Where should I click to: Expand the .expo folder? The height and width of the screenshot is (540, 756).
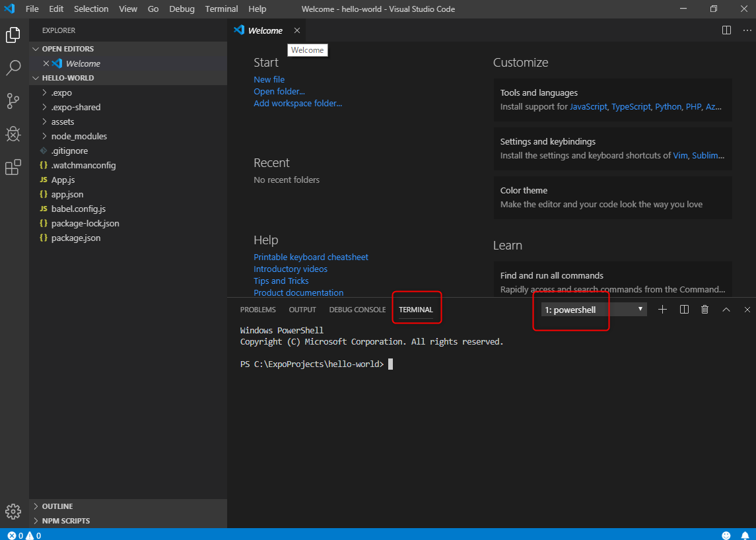tap(128, 92)
